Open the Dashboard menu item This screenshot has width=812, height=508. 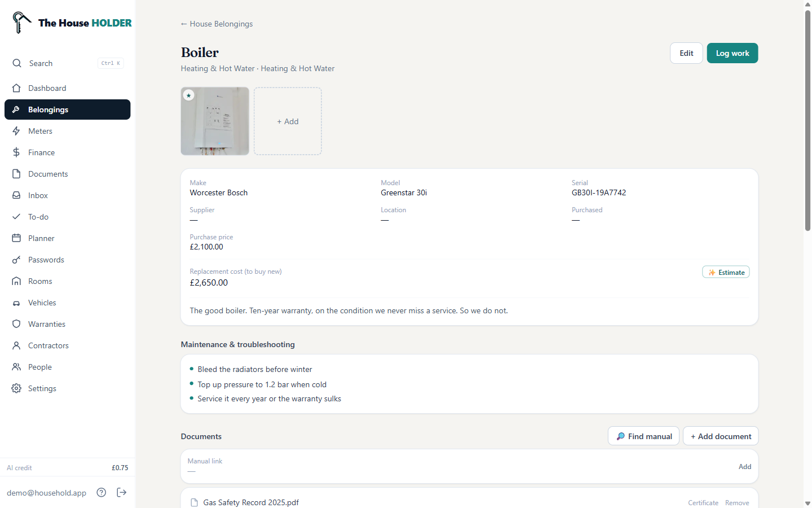(x=68, y=88)
